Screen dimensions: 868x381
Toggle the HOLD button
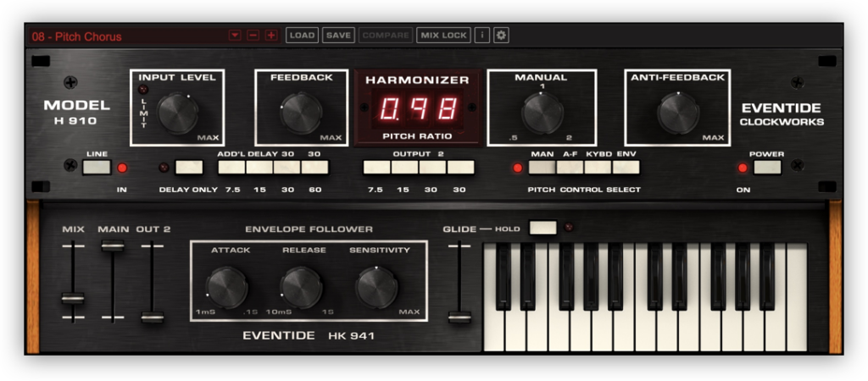coord(543,227)
